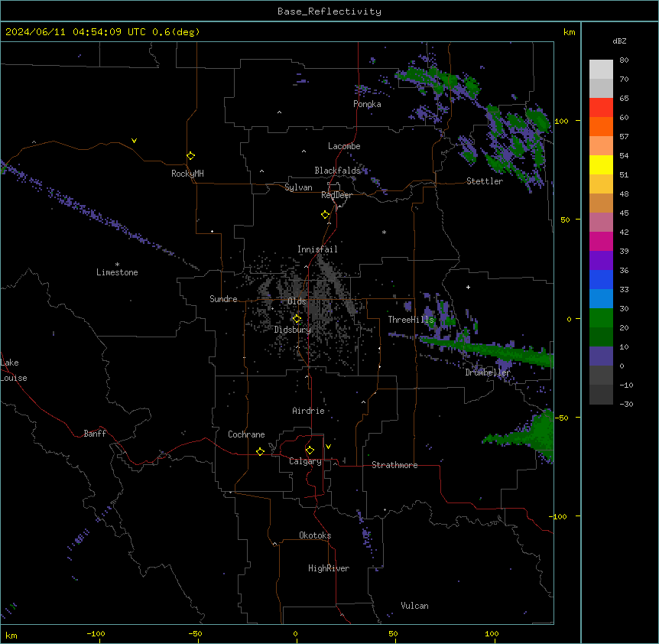Click the Calgary label
The image size is (659, 644).
pyautogui.click(x=306, y=461)
